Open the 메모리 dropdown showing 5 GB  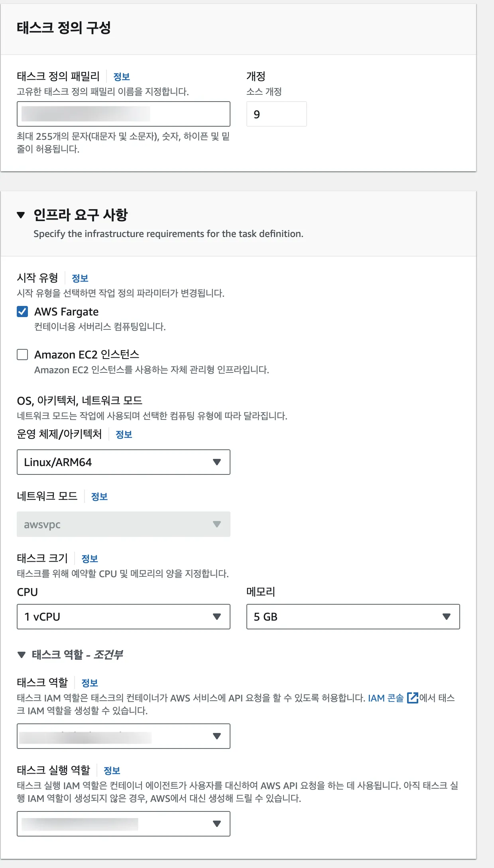(353, 617)
